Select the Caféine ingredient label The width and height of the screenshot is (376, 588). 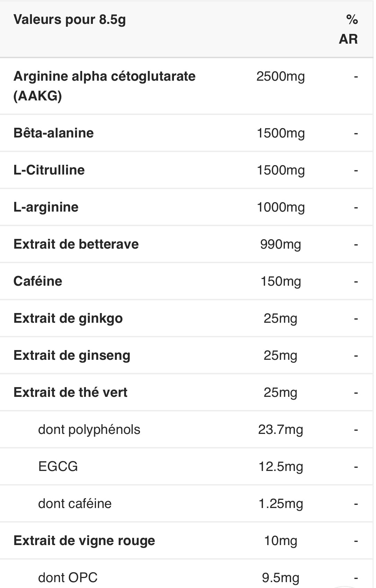pos(38,281)
